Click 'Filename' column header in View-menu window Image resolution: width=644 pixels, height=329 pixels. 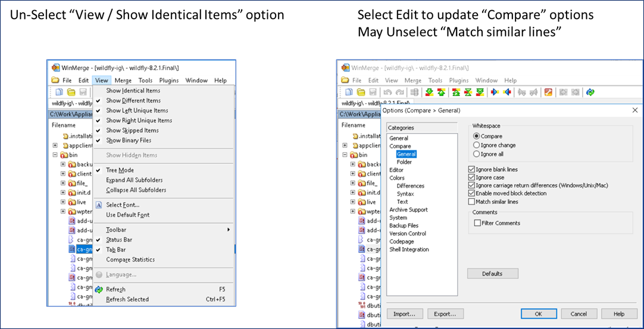(64, 125)
